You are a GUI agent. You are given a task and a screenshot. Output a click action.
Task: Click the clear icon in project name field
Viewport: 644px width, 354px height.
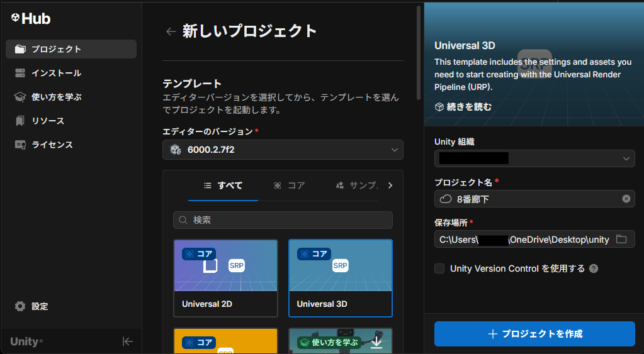(626, 199)
